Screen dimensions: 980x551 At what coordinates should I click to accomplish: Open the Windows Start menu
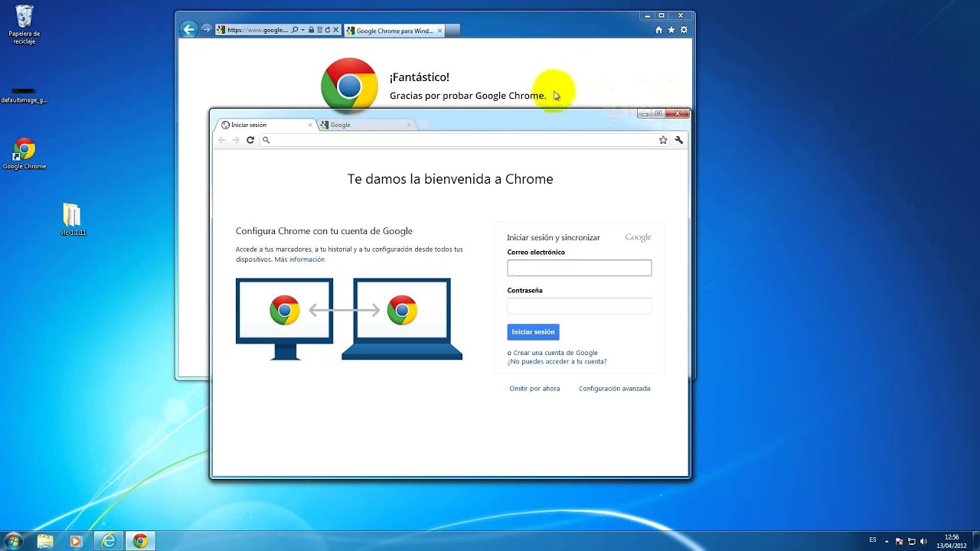click(x=13, y=540)
